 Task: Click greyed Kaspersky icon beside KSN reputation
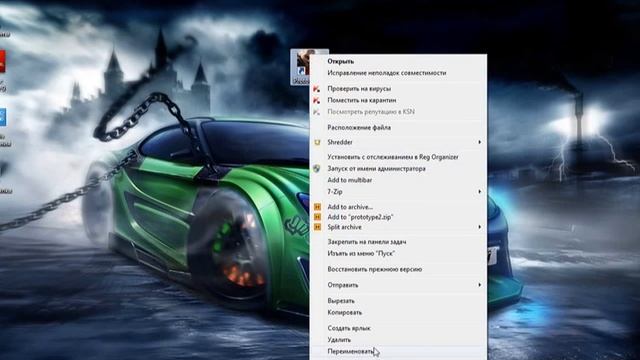317,111
